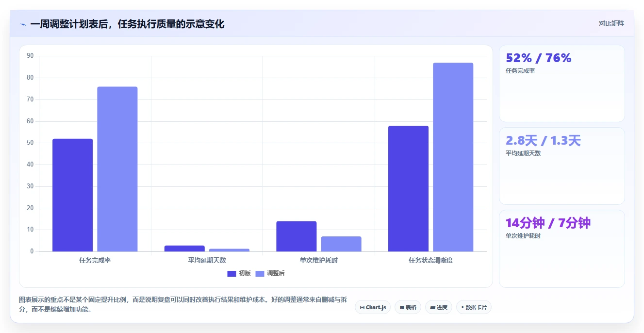Click the lightning icon beside the header title
Image resolution: width=644 pixels, height=333 pixels.
tap(23, 24)
